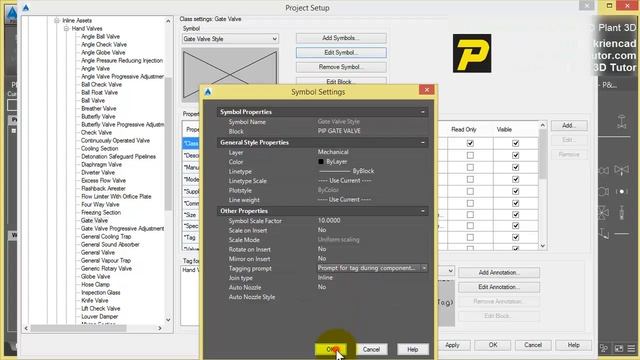Select Gate Valve in the class tree
This screenshot has width=640, height=360.
click(94, 220)
